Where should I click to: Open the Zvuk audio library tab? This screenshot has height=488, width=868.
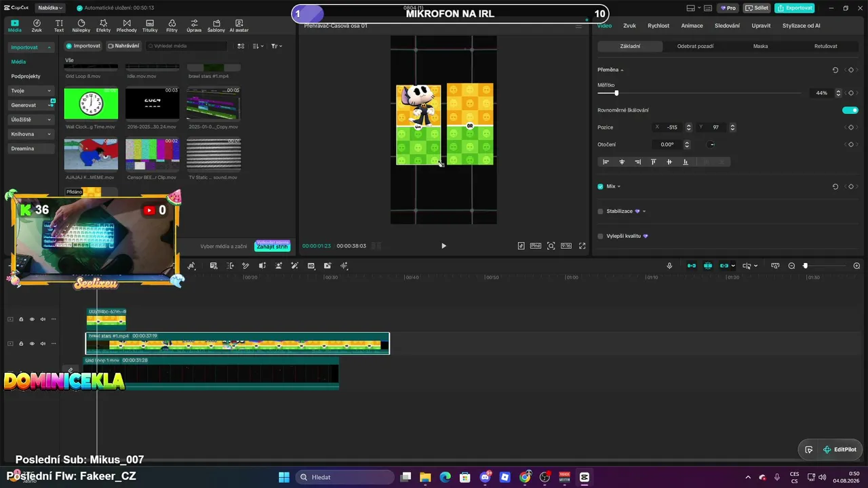[x=37, y=26]
